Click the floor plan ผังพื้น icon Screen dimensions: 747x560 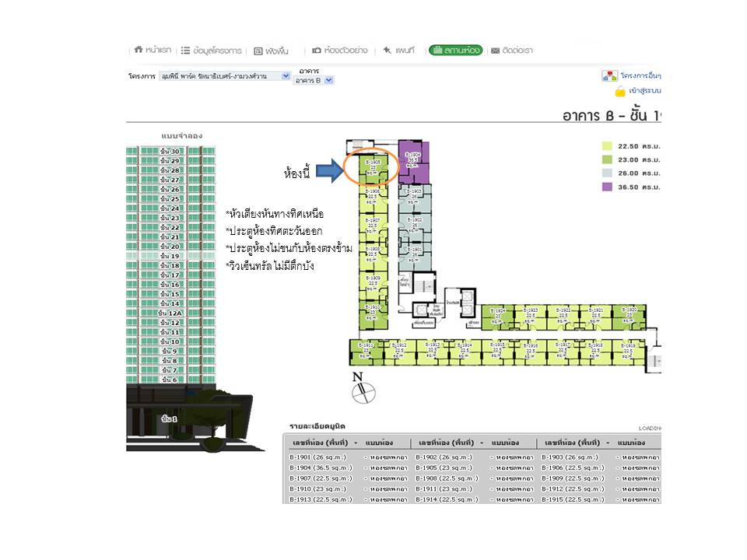[x=258, y=51]
